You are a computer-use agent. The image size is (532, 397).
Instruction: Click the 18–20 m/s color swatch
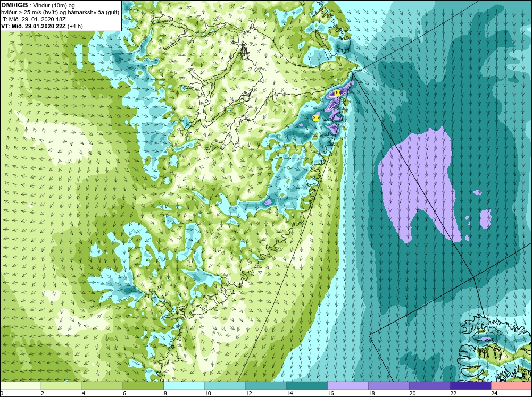point(389,386)
